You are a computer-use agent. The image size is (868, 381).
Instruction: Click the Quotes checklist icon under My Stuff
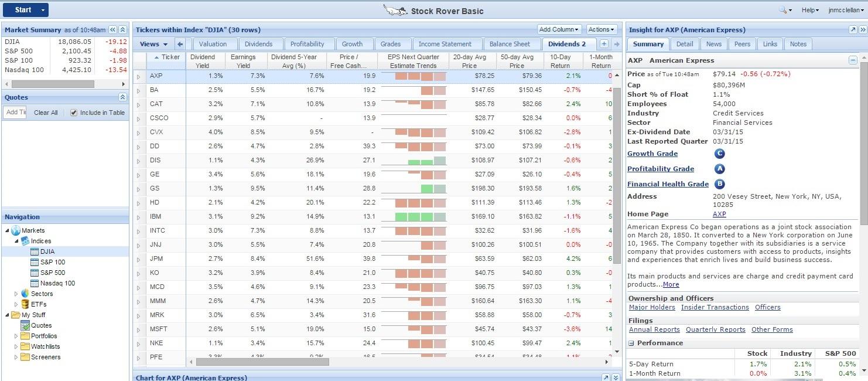tap(25, 325)
